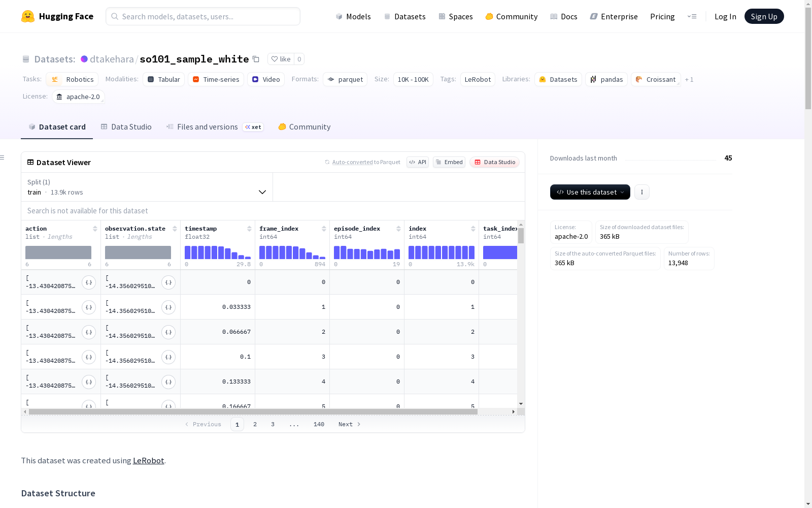Sort the timestamp column using its sort icon

(249, 229)
